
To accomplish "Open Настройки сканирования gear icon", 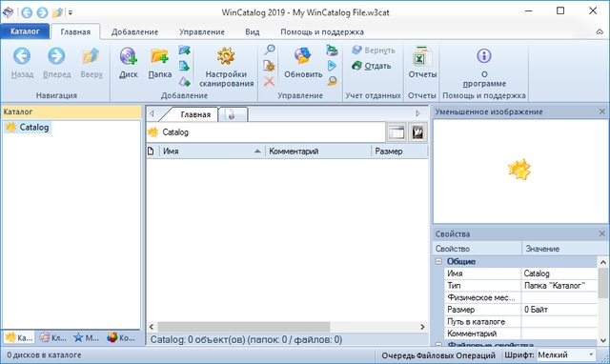I will tap(226, 56).
